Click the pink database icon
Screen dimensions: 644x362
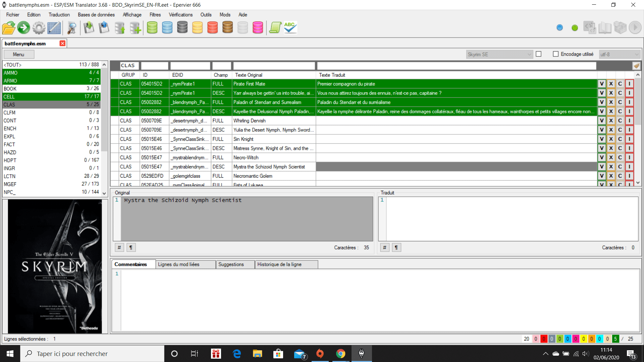click(258, 28)
